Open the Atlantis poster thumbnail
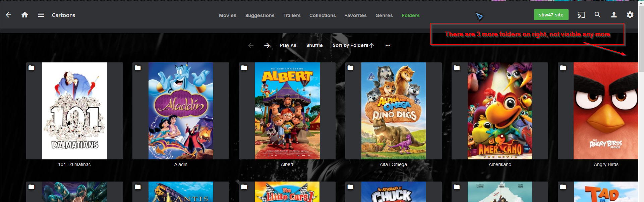 pos(181,192)
